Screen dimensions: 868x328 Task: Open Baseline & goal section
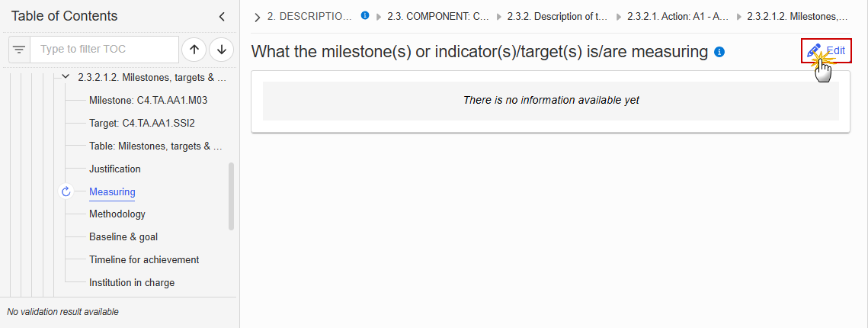(123, 236)
